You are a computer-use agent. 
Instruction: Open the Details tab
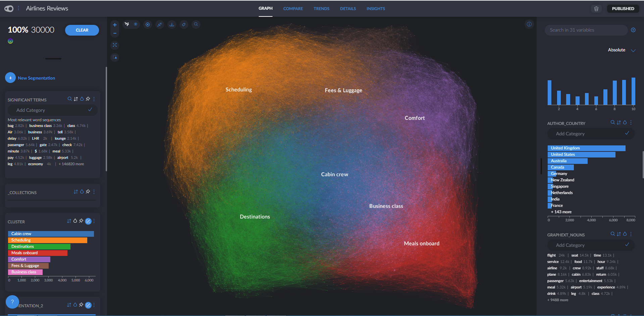click(348, 9)
